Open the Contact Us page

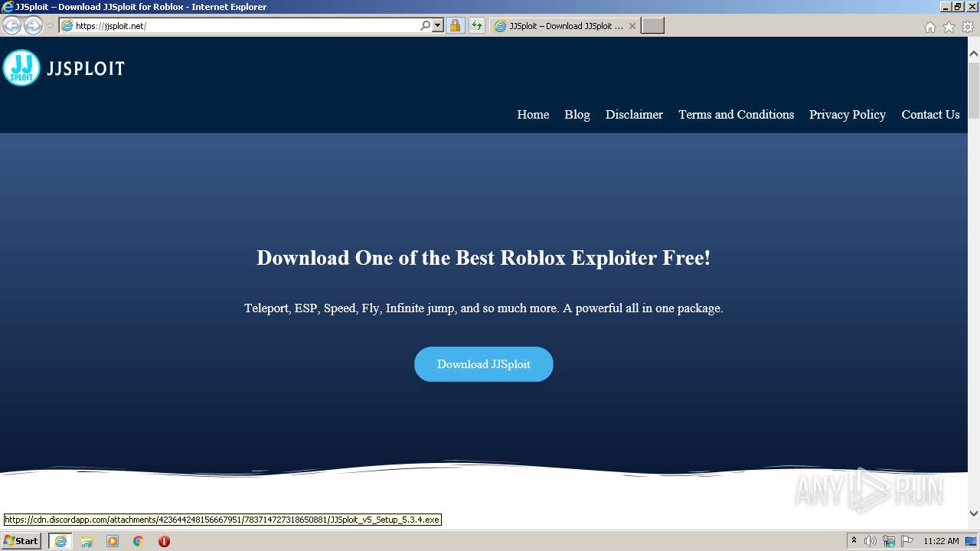point(930,114)
